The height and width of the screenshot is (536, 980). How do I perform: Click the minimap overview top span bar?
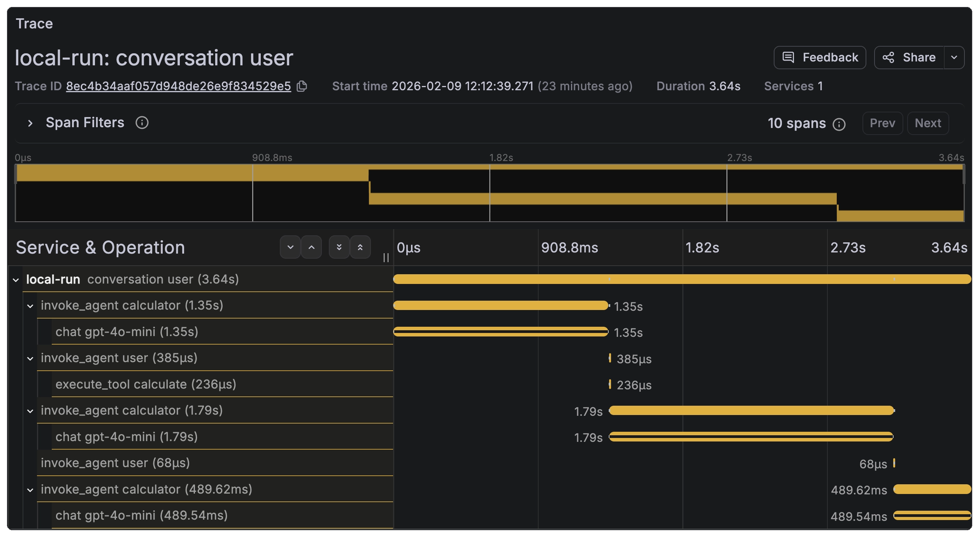click(490, 167)
